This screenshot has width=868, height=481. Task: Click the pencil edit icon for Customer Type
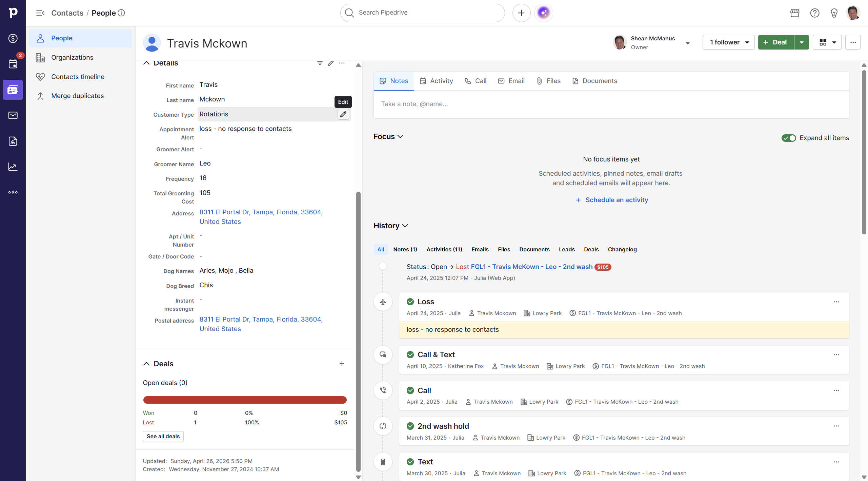click(x=343, y=114)
